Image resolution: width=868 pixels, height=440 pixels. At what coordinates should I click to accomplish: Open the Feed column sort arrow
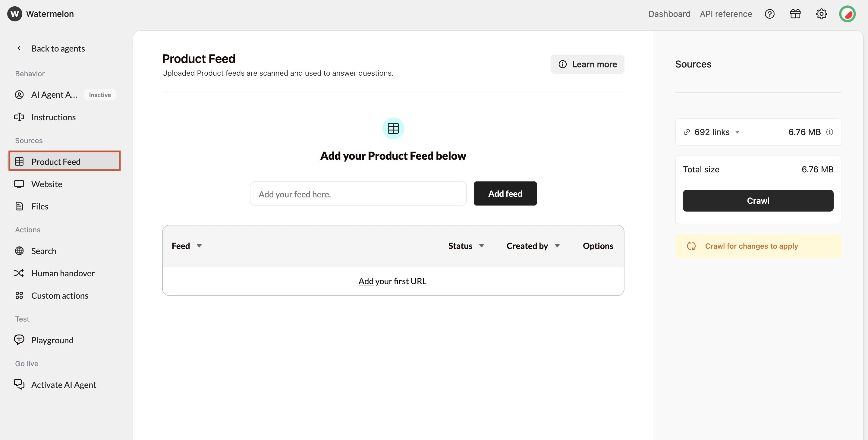click(199, 246)
